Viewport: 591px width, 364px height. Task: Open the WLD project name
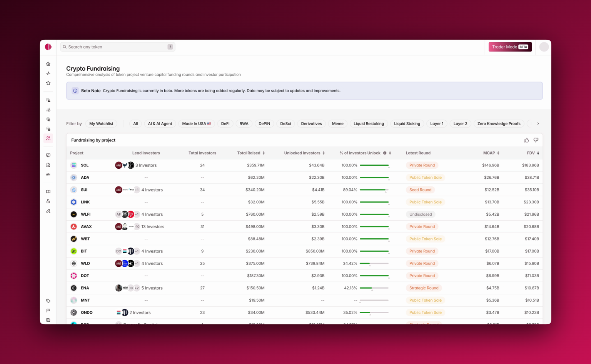click(x=85, y=263)
